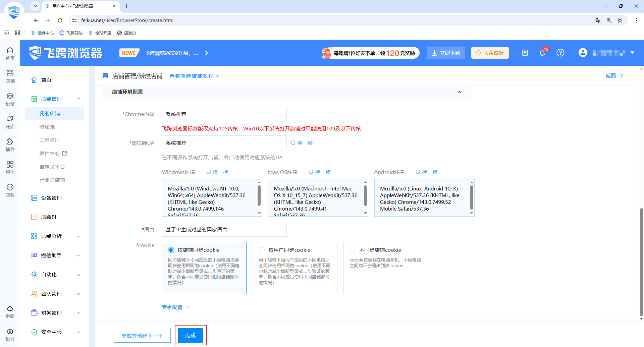Click the 飞跨浏览器 logo in the header
Viewport: 644px width, 347px height.
[65, 53]
